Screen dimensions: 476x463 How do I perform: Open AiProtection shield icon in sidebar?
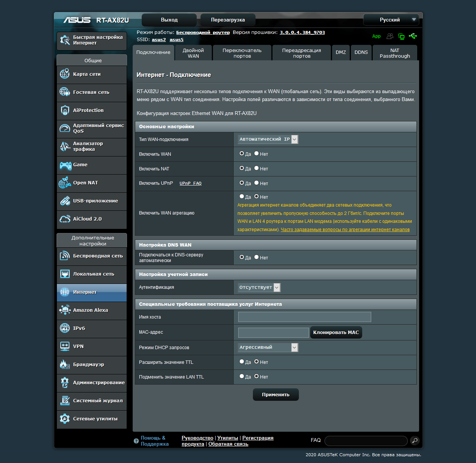[x=65, y=110]
